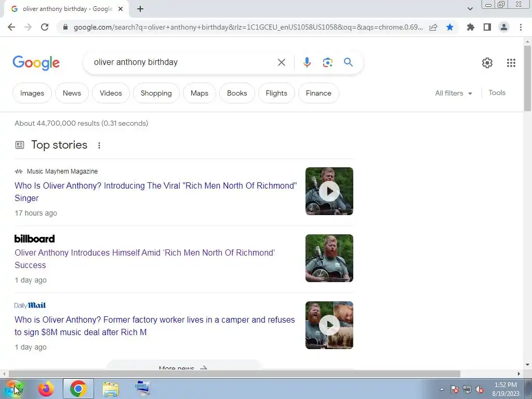Show hidden tray icons arrow
Screen dimensions: 532x399
coord(442,389)
